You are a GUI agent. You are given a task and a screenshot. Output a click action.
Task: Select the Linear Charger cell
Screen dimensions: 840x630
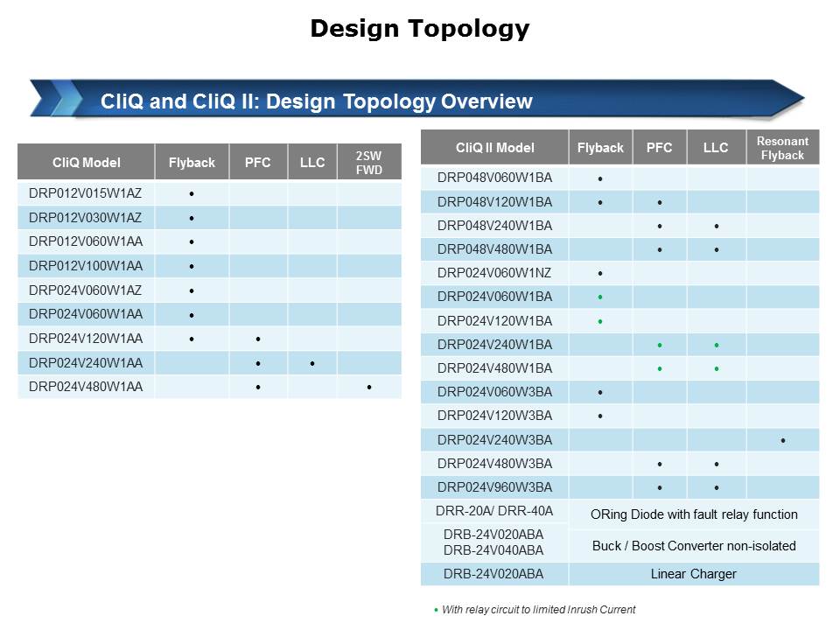(694, 574)
